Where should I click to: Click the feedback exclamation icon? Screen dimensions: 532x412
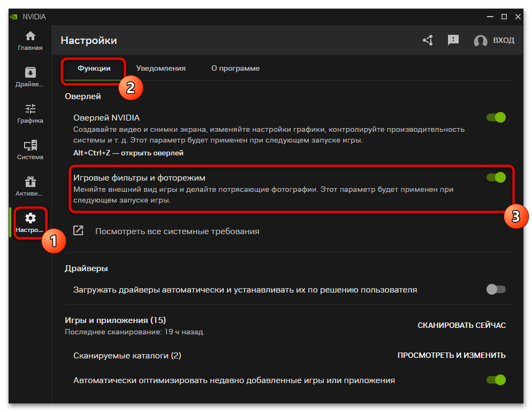[x=453, y=40]
